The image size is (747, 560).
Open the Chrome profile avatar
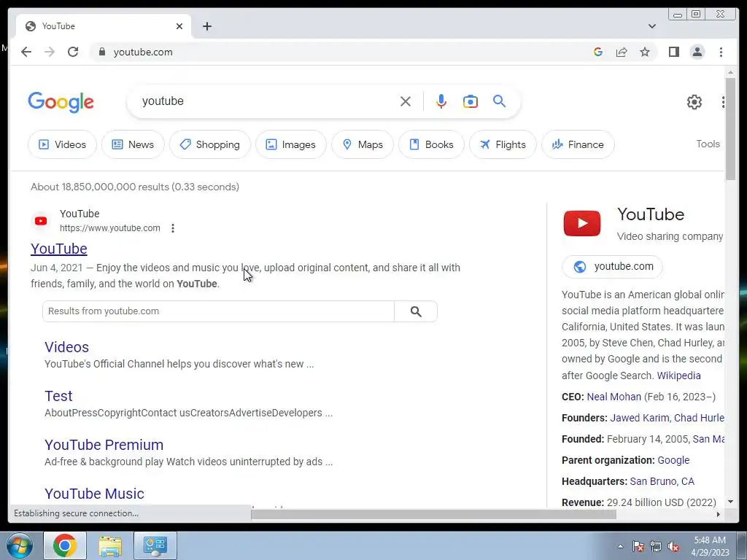pyautogui.click(x=697, y=52)
